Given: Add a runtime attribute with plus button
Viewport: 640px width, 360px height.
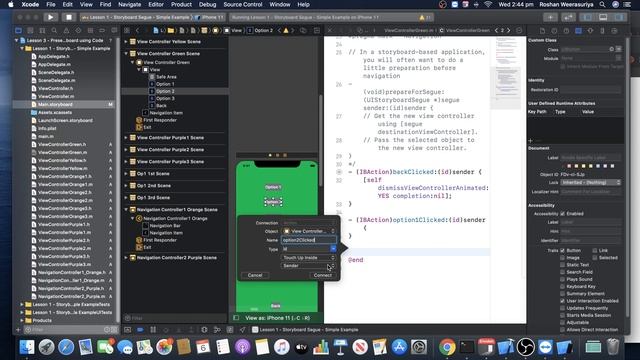Looking at the screenshot, I should (x=531, y=140).
